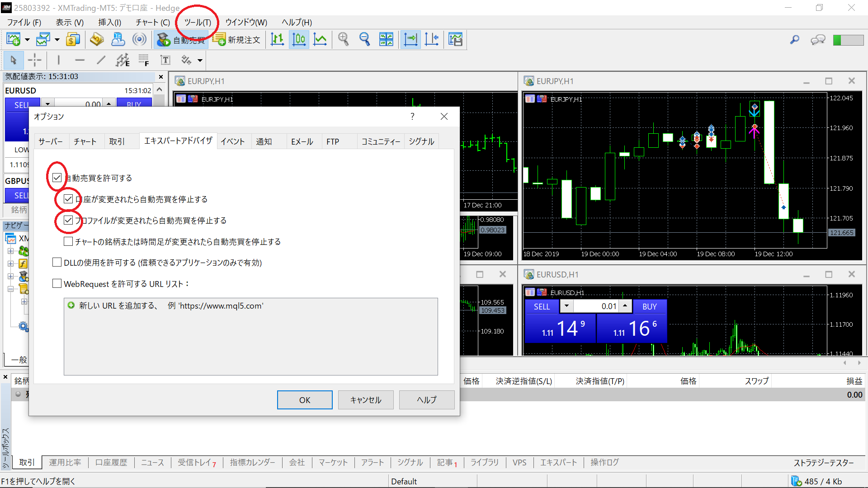Enable the WebRequest URL list checkbox

(57, 284)
